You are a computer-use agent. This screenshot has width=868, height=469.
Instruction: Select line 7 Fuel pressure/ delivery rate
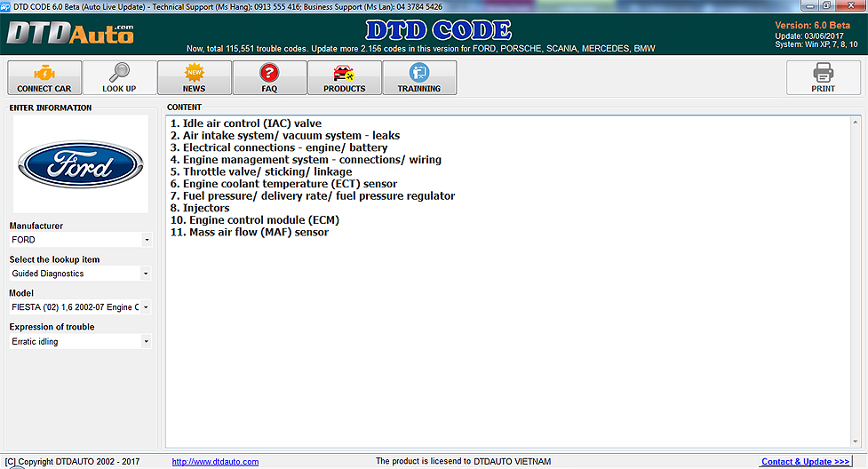(x=313, y=196)
